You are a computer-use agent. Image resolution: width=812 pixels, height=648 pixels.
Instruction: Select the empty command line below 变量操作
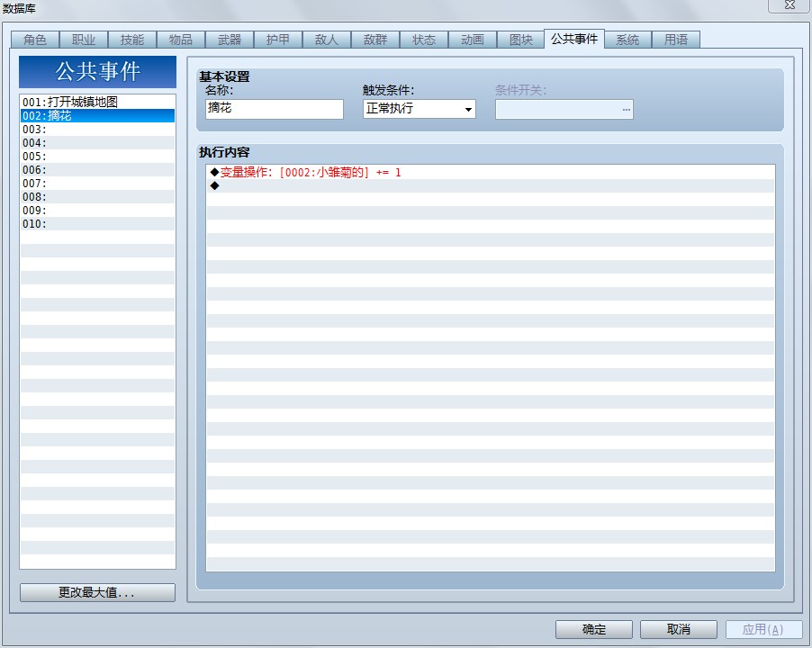pyautogui.click(x=491, y=185)
